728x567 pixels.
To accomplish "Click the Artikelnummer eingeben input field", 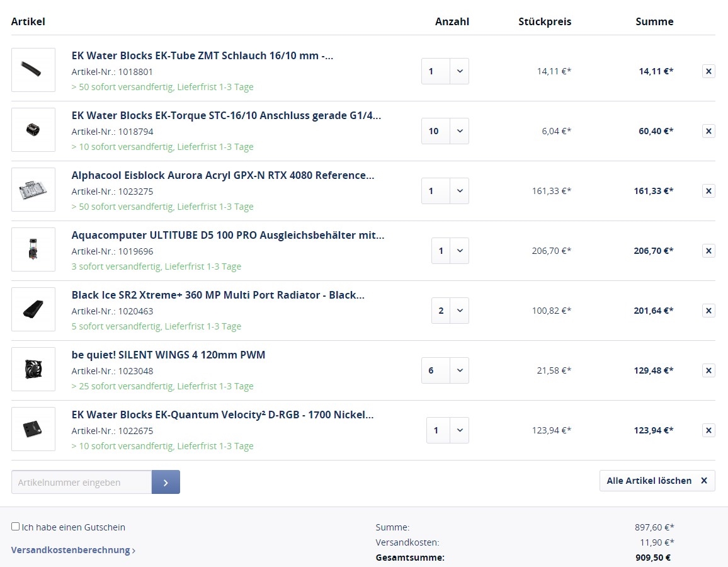I will click(82, 483).
